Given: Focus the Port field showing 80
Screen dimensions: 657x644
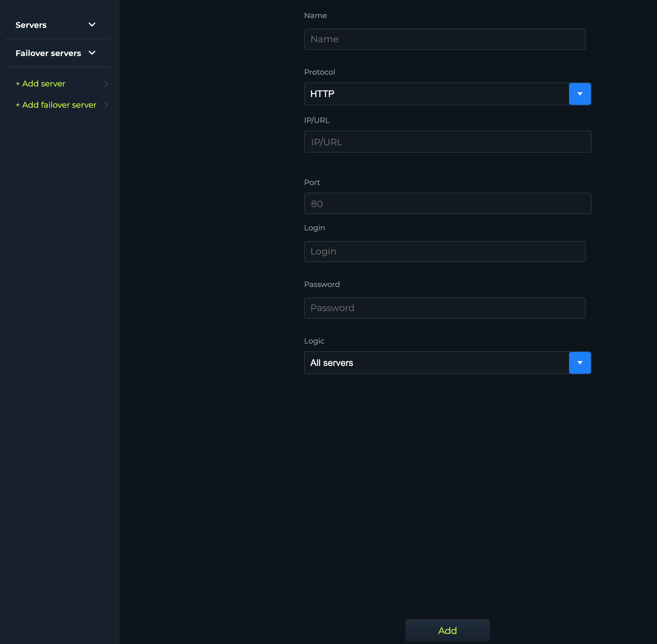Looking at the screenshot, I should (447, 203).
